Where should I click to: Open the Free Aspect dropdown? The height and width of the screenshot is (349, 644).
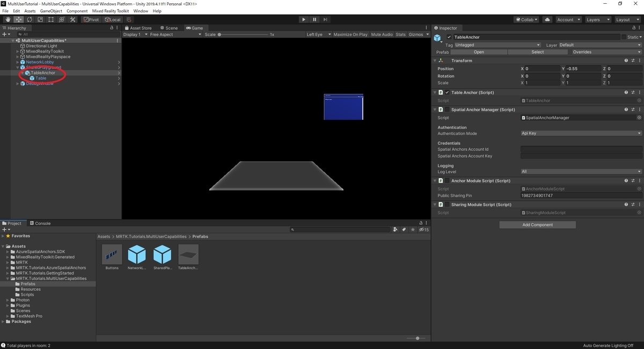[175, 34]
